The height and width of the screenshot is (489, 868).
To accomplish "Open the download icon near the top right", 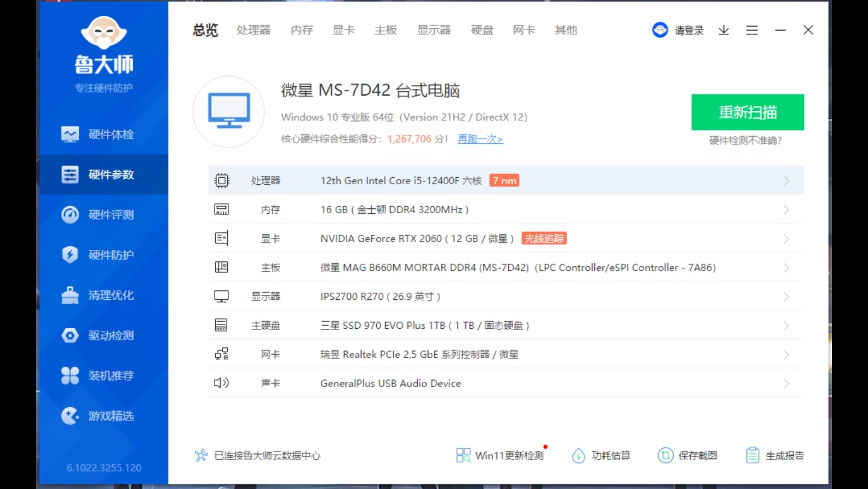I will (x=723, y=30).
